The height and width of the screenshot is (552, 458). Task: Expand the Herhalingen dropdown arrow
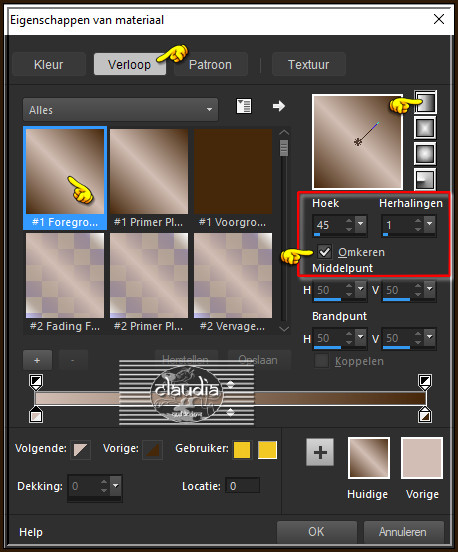429,223
